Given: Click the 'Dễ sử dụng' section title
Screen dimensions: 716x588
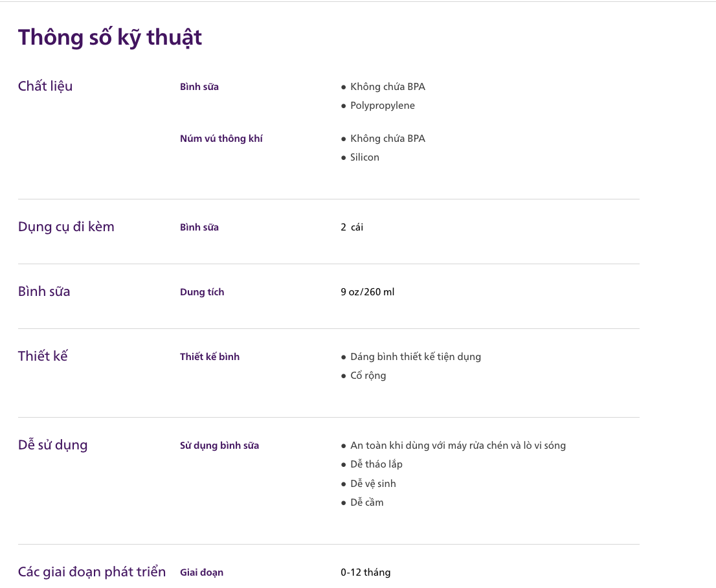Looking at the screenshot, I should 52,444.
